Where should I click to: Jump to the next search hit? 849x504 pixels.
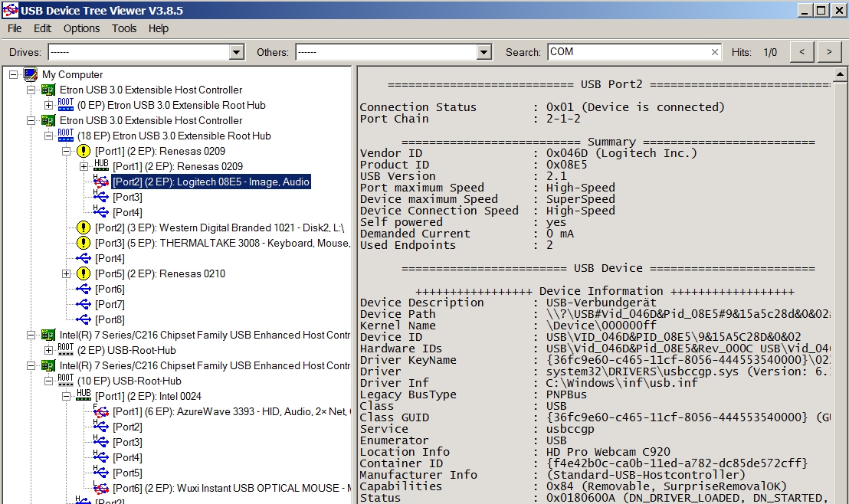coord(829,52)
